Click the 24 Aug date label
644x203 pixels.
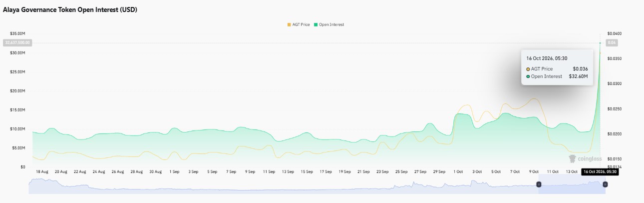point(99,171)
